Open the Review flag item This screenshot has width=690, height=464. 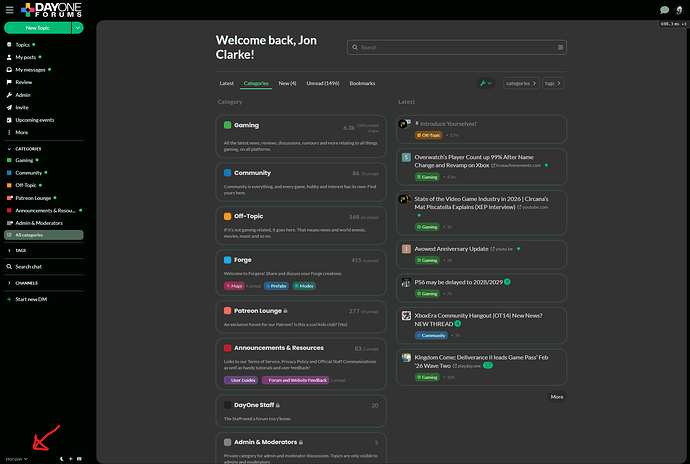(x=23, y=82)
